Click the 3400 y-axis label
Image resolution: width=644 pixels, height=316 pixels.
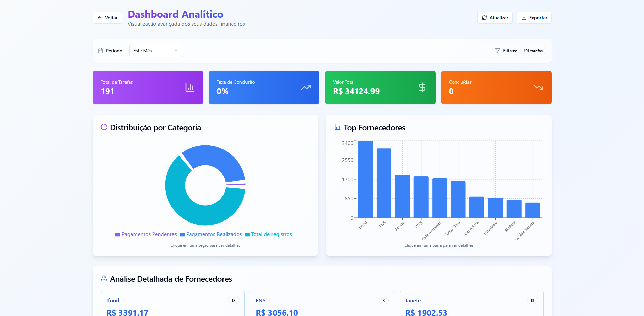[x=347, y=143]
